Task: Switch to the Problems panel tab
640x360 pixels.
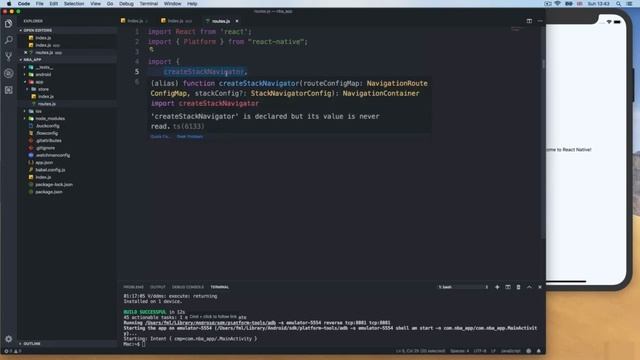Action: 133,287
